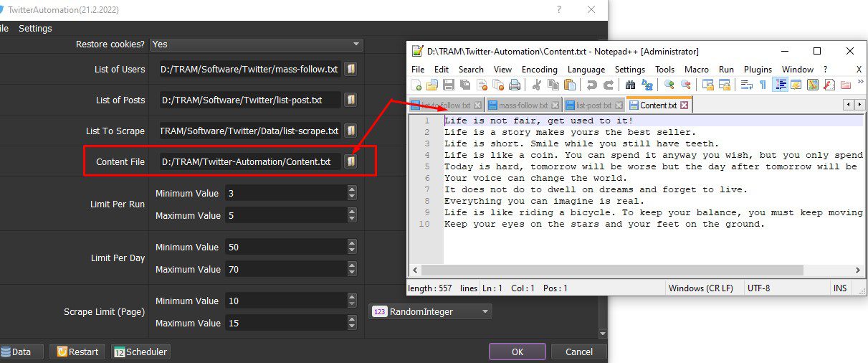Screen dimensions: 868x363
Task: Expand hidden toolbar icons chevron in Notepad++
Action: [860, 82]
